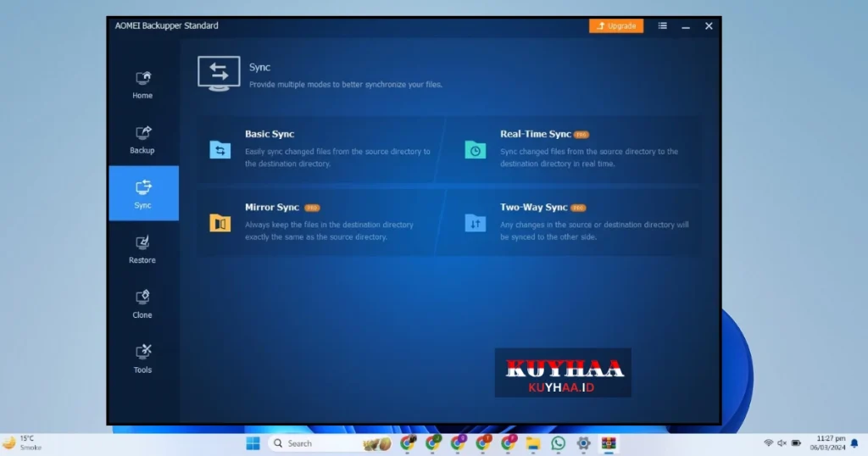Click the 'Sync' page heading text
Screen dimensions: 868x456
259,67
